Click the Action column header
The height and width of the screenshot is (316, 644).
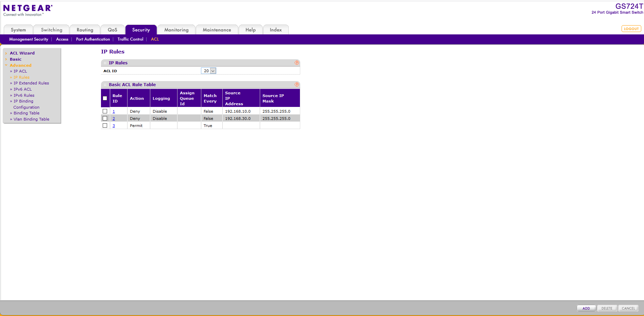point(139,98)
